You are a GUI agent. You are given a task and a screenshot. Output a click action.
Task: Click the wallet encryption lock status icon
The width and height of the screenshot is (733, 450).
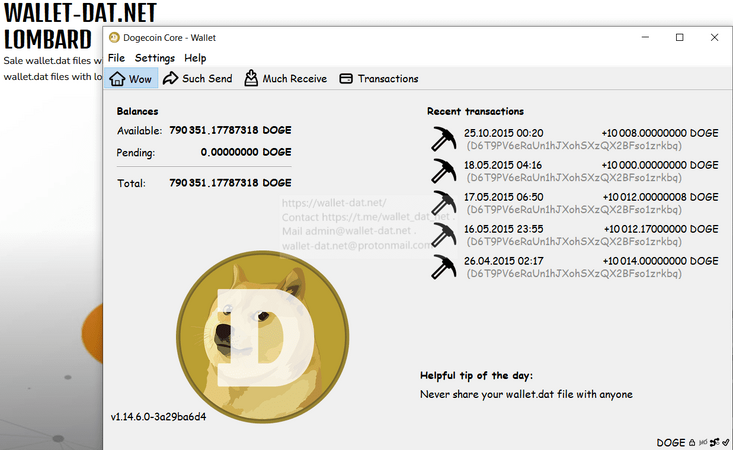pyautogui.click(x=692, y=442)
